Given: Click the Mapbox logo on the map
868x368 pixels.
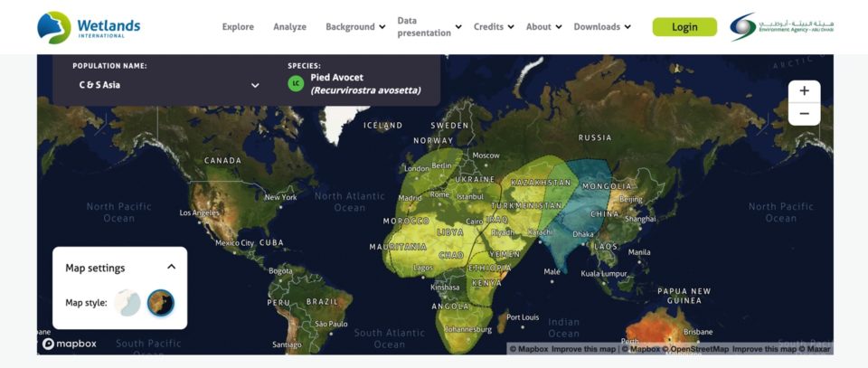Looking at the screenshot, I should tap(70, 344).
